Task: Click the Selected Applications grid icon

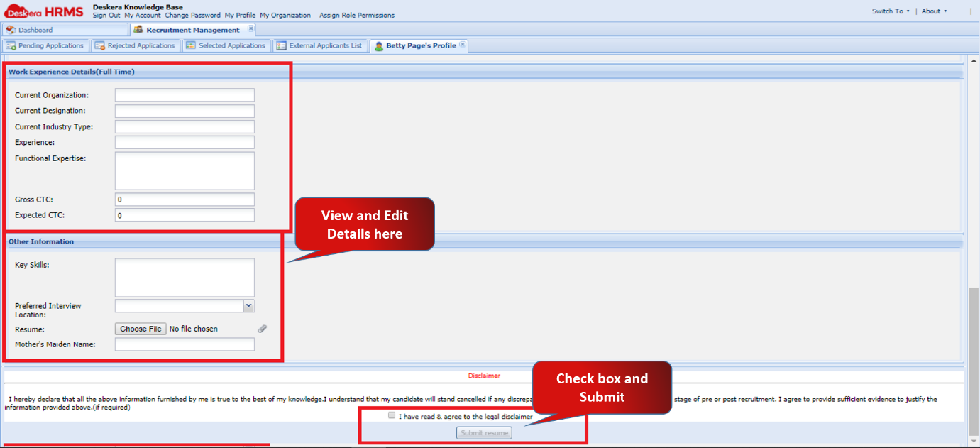Action: pos(190,45)
